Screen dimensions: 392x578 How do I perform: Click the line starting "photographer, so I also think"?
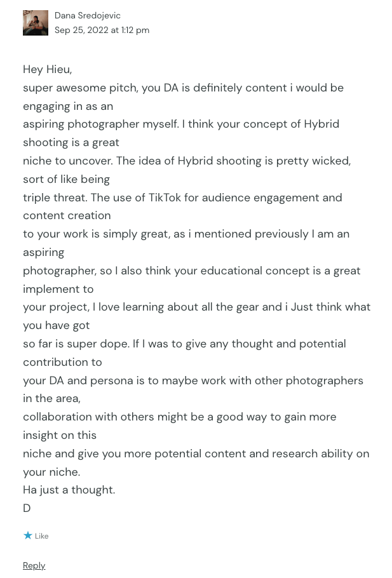point(191,271)
